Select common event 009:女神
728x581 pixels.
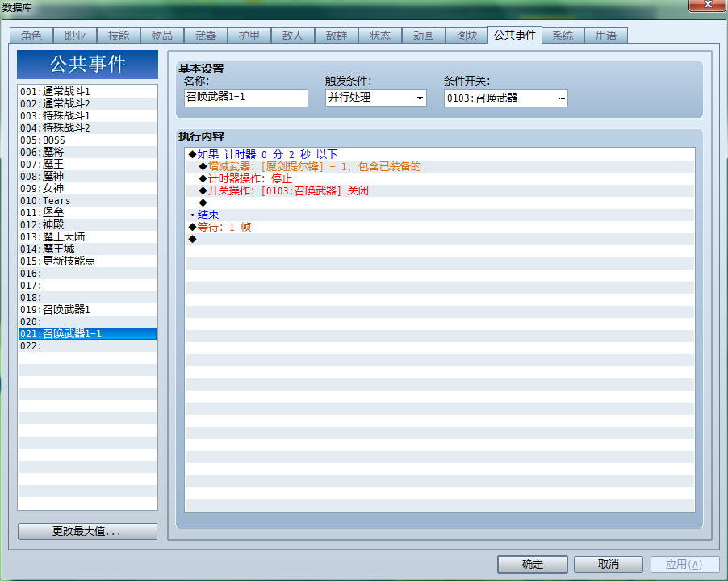tap(87, 188)
